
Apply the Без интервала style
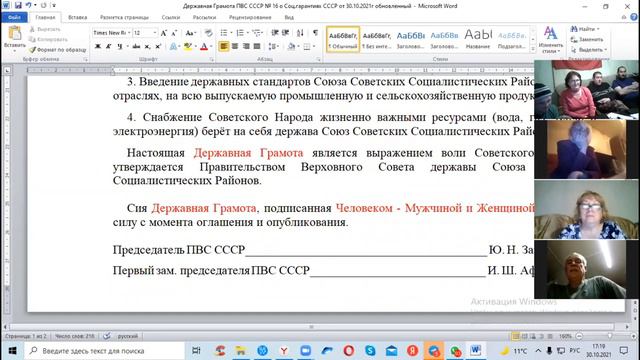click(376, 40)
